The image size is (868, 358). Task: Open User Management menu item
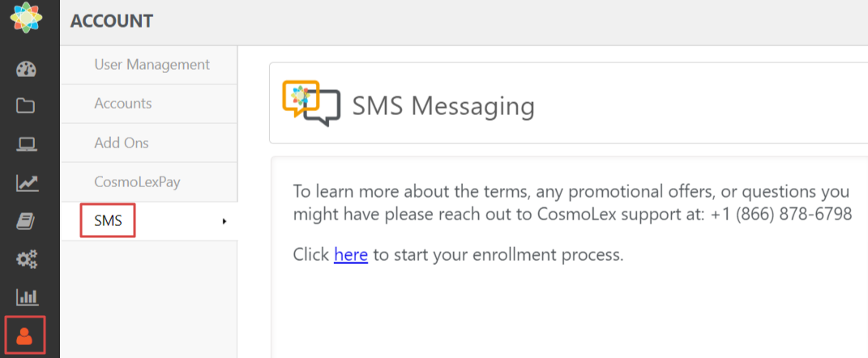[x=152, y=65]
